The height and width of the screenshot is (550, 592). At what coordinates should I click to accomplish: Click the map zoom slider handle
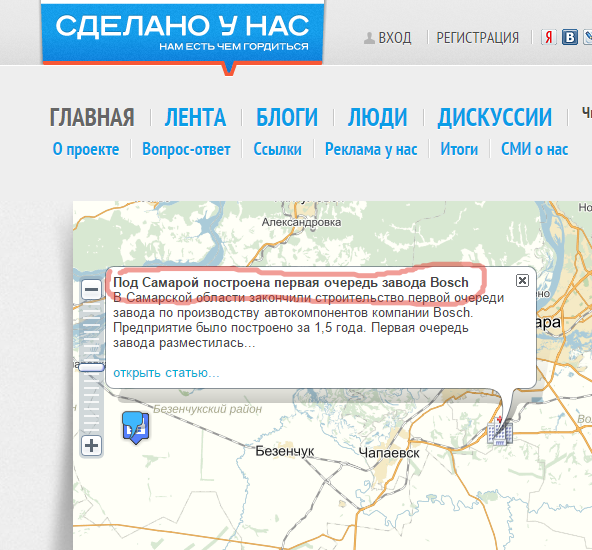91,367
